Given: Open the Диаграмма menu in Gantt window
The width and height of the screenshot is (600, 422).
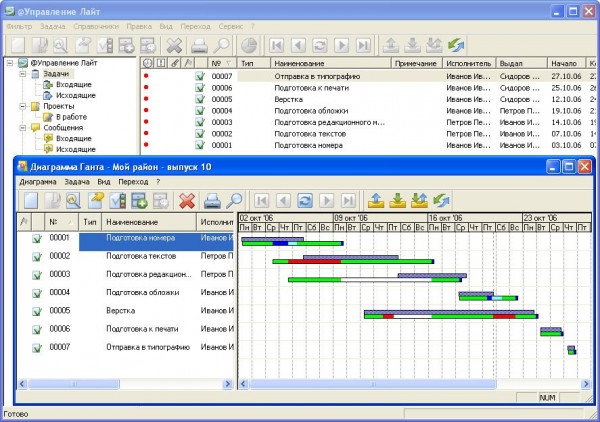Looking at the screenshot, I should coord(38,182).
